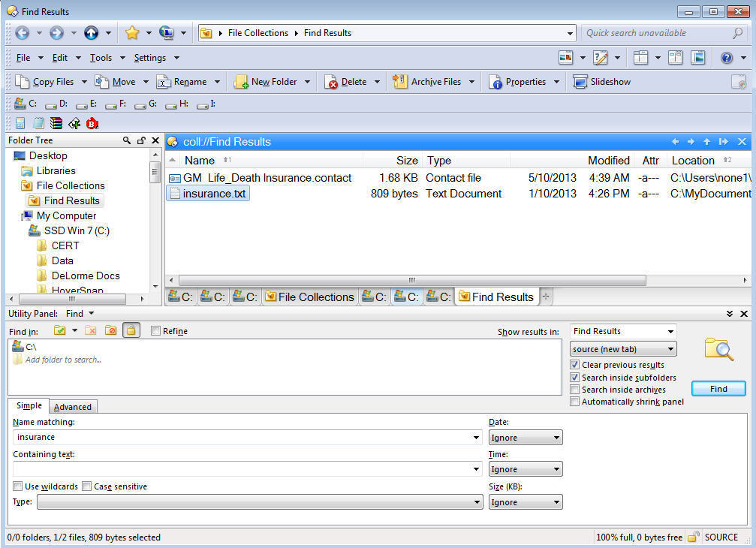Collapse the Utility Panel with double chevron

click(730, 314)
